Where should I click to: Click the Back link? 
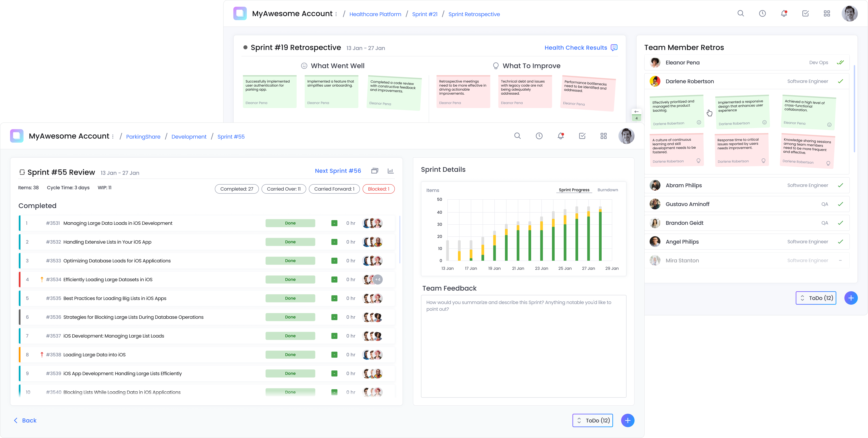(25, 420)
